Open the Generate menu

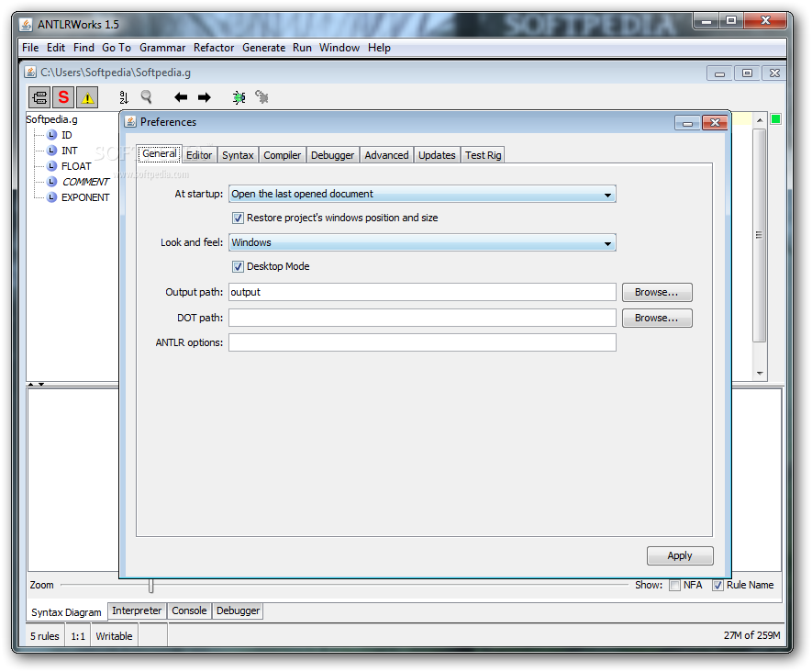263,48
